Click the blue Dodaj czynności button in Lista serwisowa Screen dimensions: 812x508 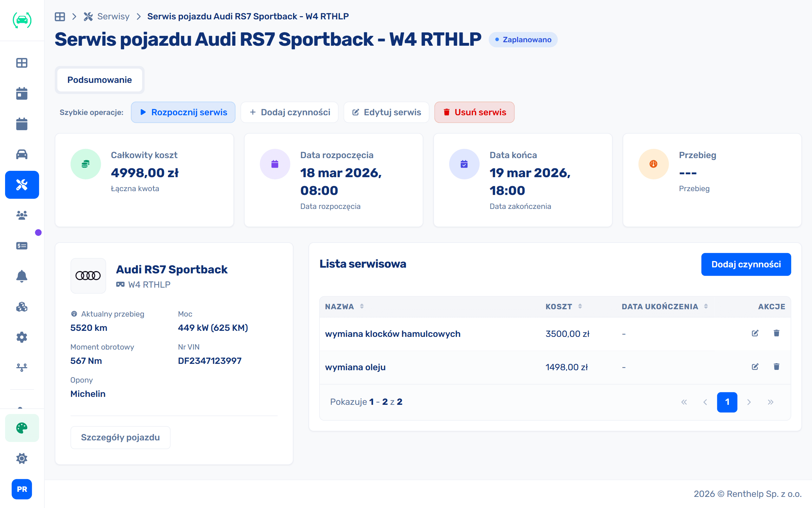746,264
